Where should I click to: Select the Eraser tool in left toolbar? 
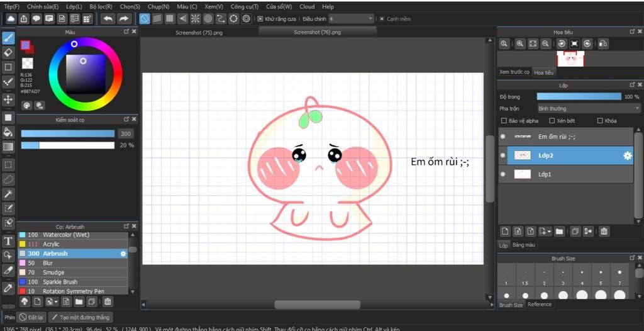click(x=8, y=52)
